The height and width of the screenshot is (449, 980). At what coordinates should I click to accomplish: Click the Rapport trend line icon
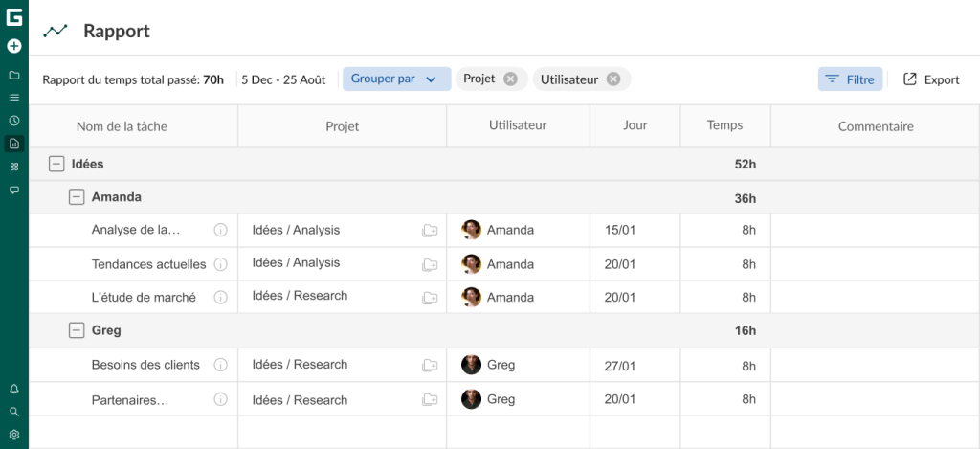[55, 31]
